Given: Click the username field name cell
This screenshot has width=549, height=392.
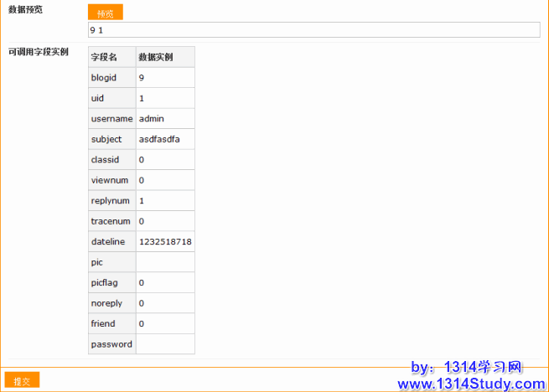Looking at the screenshot, I should coord(111,119).
